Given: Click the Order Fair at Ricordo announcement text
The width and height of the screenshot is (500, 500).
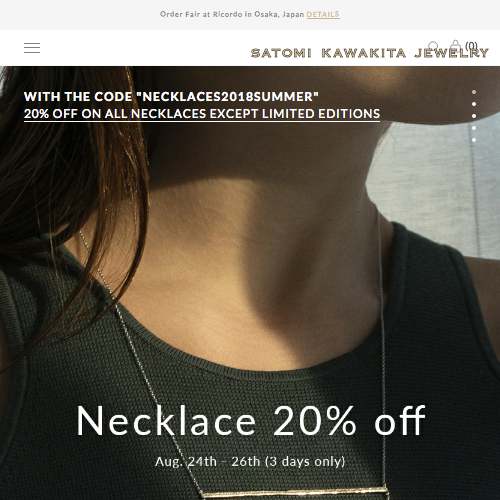Looking at the screenshot, I should (x=232, y=14).
